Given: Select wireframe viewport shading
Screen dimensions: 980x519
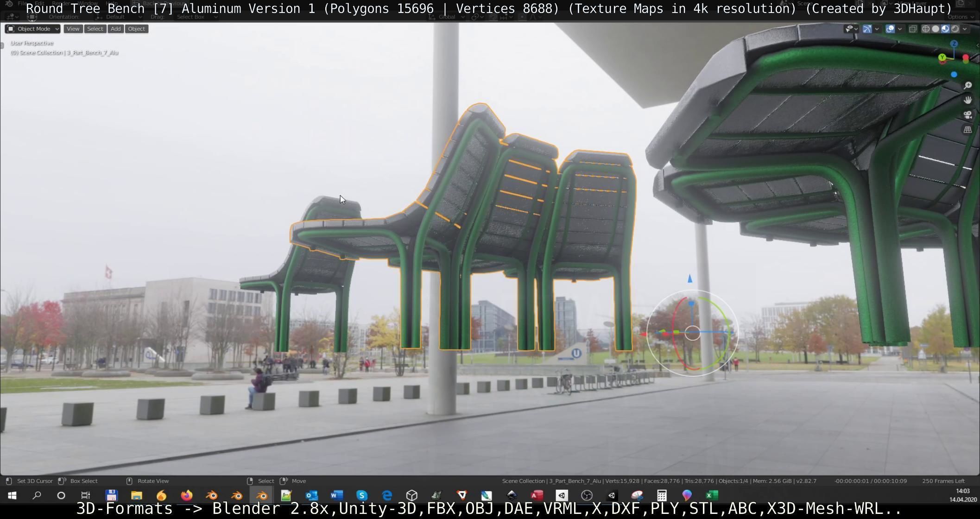Looking at the screenshot, I should coord(926,29).
